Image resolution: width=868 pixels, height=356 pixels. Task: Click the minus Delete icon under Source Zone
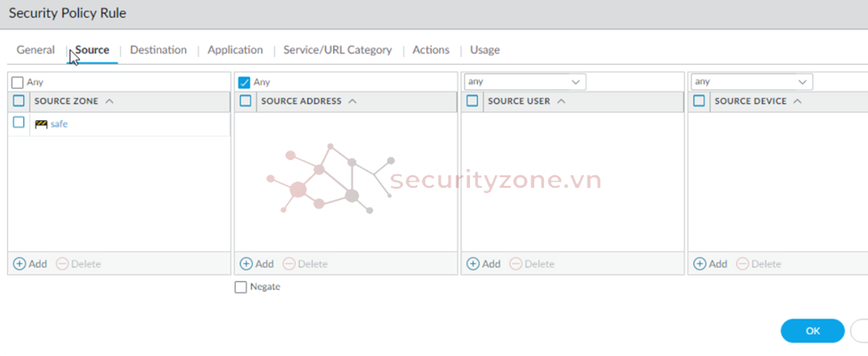(62, 263)
